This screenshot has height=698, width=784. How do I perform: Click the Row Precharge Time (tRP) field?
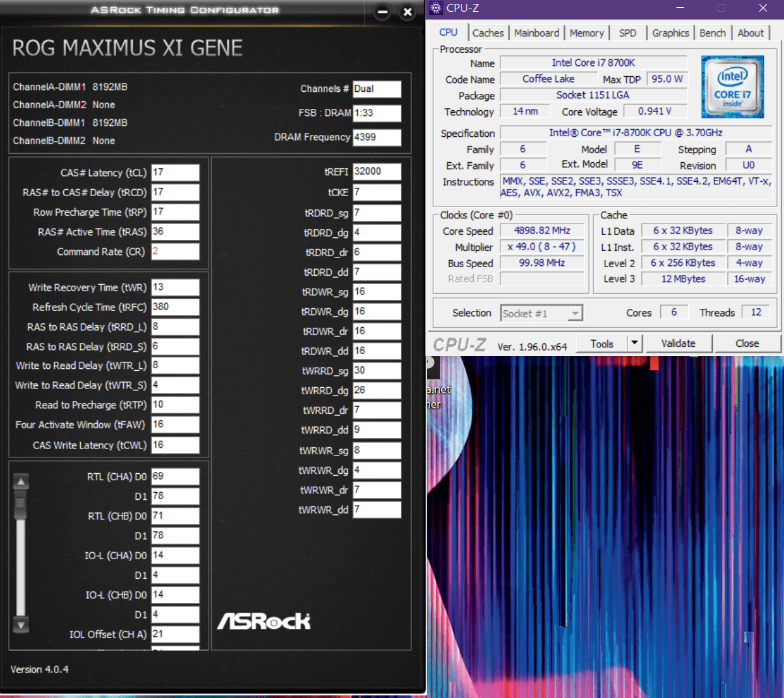coord(175,212)
